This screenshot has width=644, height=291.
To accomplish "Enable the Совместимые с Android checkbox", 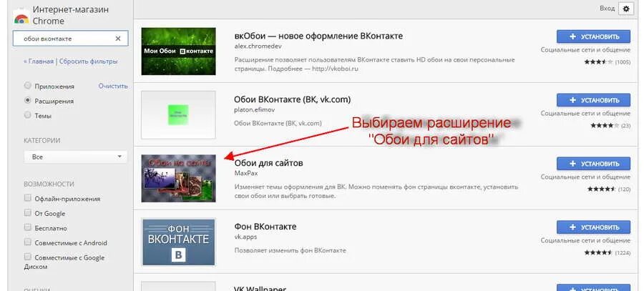I will click(x=27, y=242).
